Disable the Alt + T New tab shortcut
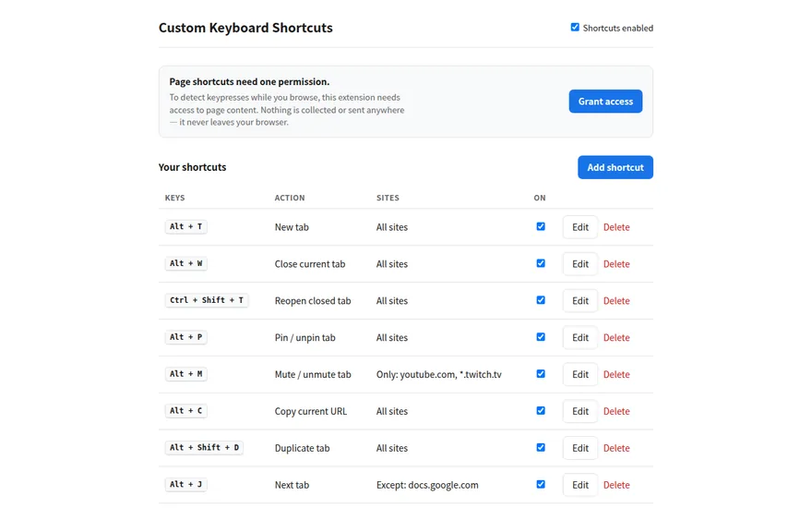 click(541, 226)
